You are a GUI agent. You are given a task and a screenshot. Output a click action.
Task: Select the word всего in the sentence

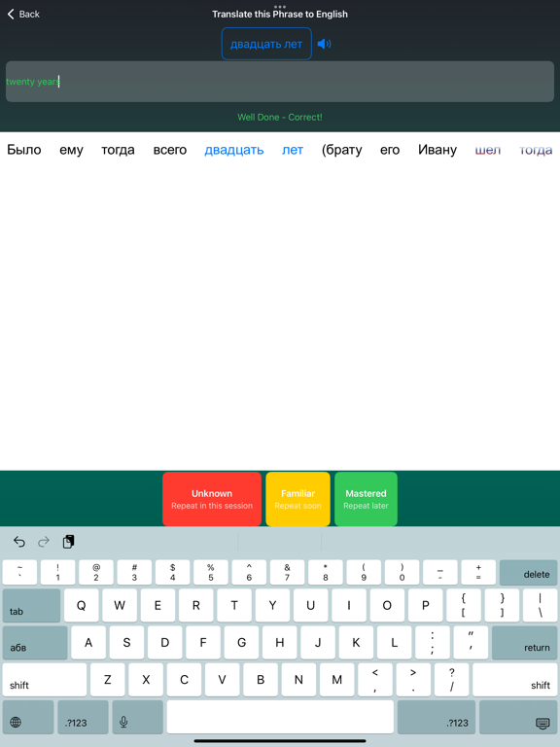tap(170, 150)
